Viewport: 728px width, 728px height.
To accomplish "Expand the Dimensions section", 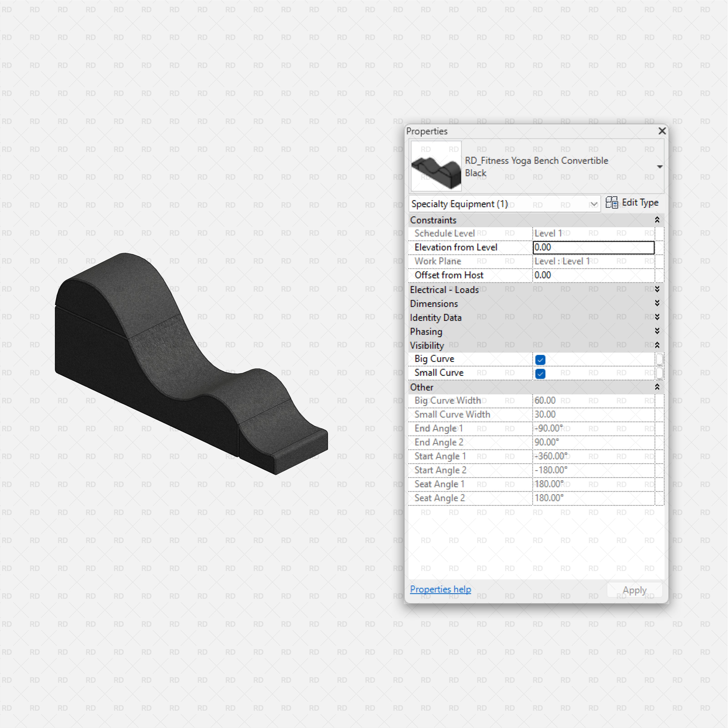I will point(657,303).
